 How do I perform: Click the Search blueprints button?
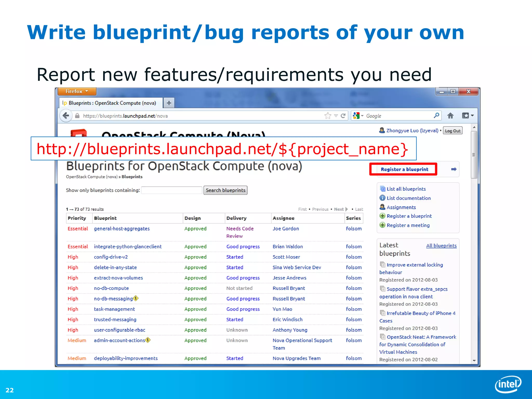tap(225, 190)
